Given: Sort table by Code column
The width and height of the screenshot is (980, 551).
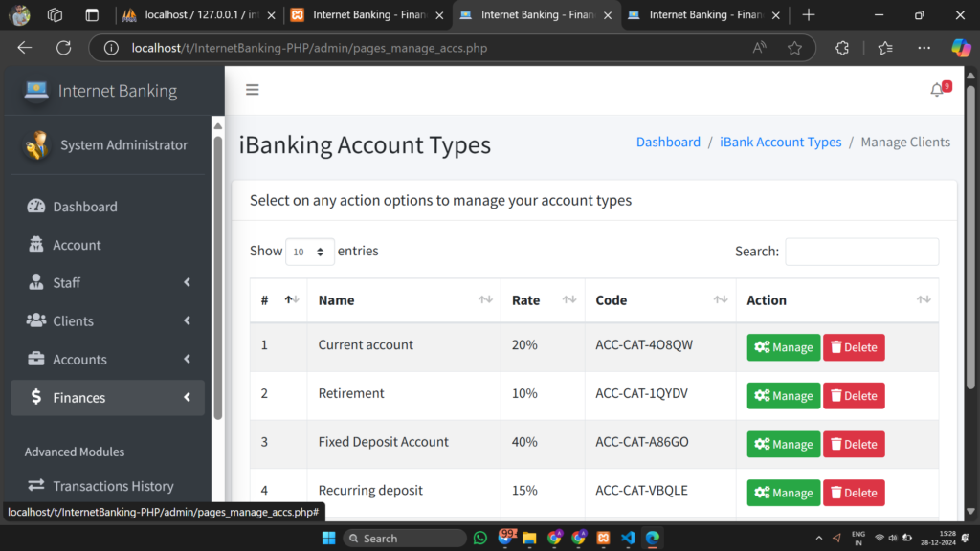Looking at the screenshot, I should tap(660, 299).
